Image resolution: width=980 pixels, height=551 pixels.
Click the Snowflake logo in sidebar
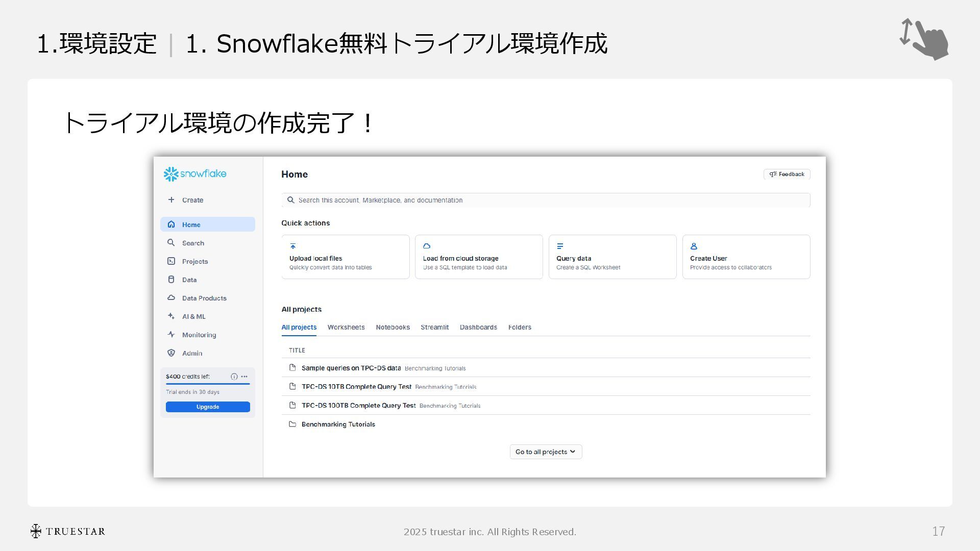194,174
